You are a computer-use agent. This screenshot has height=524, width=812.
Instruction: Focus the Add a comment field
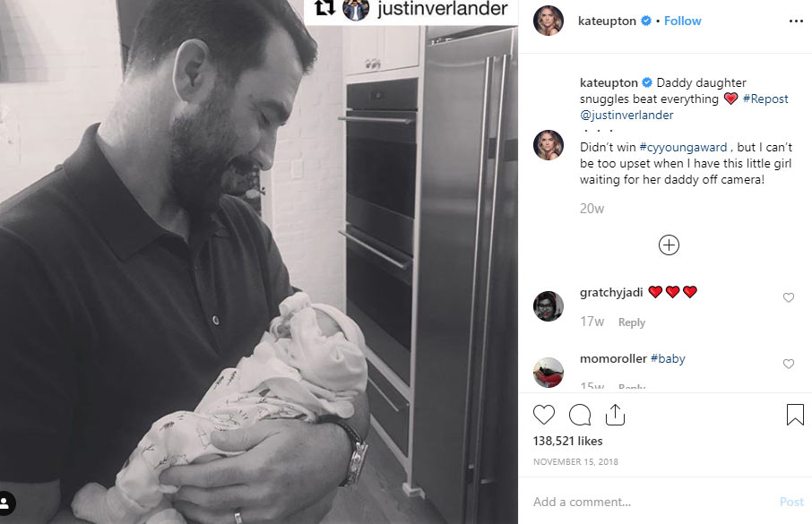(x=652, y=502)
